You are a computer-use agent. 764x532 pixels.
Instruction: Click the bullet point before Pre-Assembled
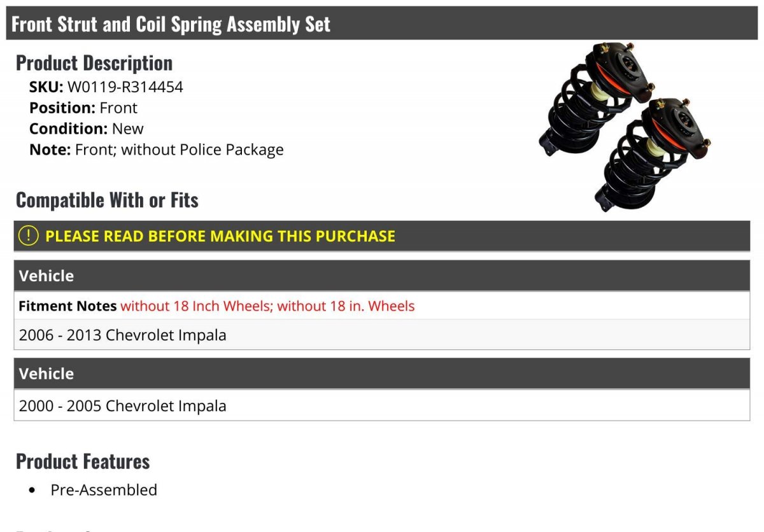(x=32, y=491)
